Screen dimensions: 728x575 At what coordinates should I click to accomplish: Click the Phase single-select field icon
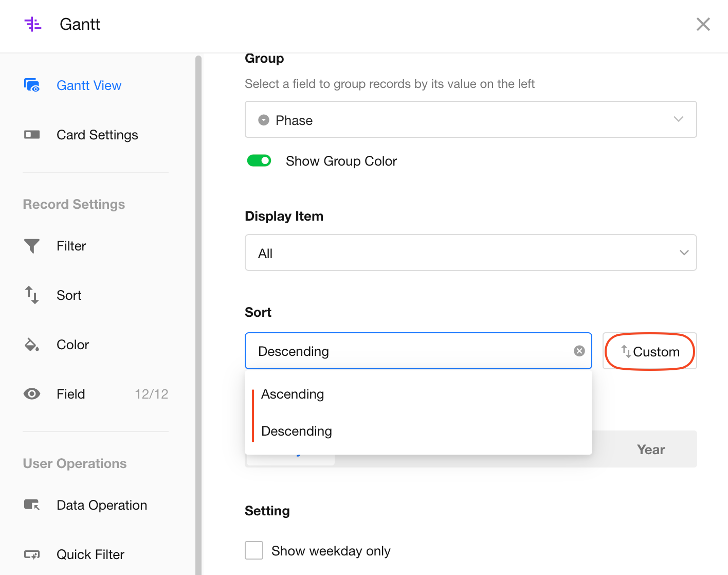(x=264, y=120)
